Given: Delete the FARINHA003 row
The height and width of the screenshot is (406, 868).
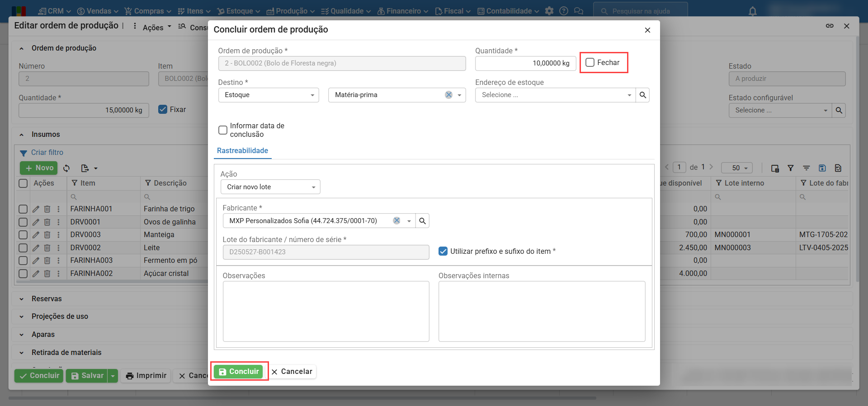Looking at the screenshot, I should pos(47,261).
